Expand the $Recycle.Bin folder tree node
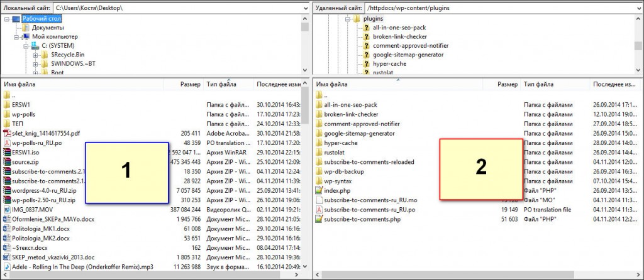The width and height of the screenshot is (644, 280). click(35, 55)
